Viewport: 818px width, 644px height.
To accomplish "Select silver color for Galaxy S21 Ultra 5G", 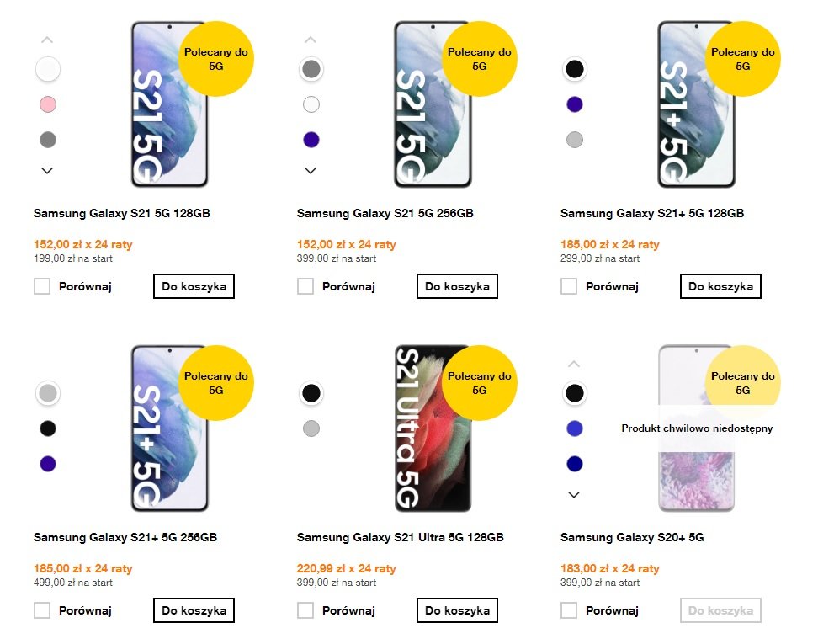I will click(x=311, y=428).
